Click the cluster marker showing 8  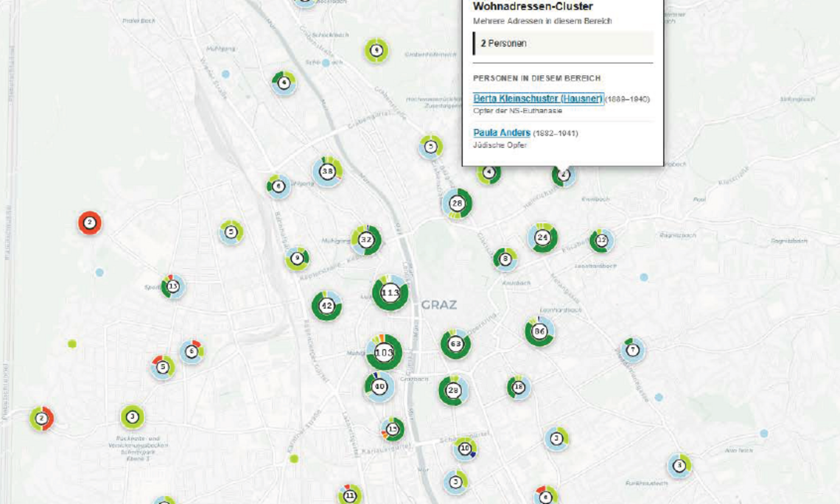coord(505,259)
